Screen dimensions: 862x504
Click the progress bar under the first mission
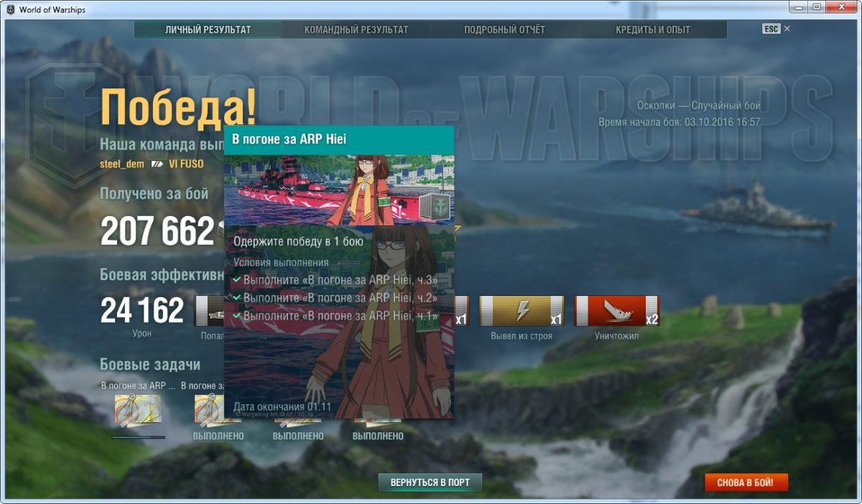click(138, 437)
